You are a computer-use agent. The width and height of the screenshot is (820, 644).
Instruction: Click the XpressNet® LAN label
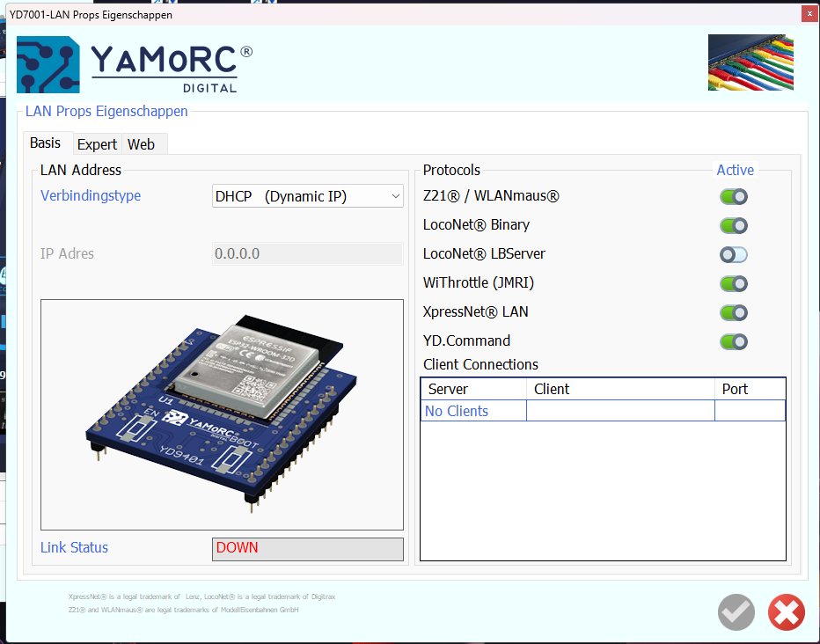[x=476, y=312]
